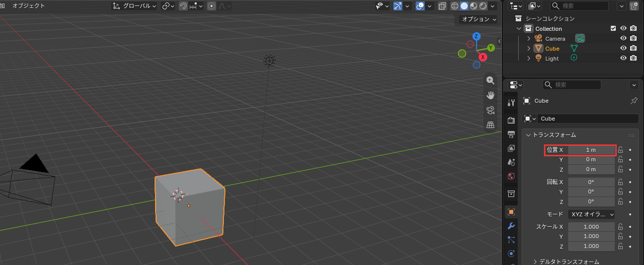Hide the Collection in viewport

624,28
